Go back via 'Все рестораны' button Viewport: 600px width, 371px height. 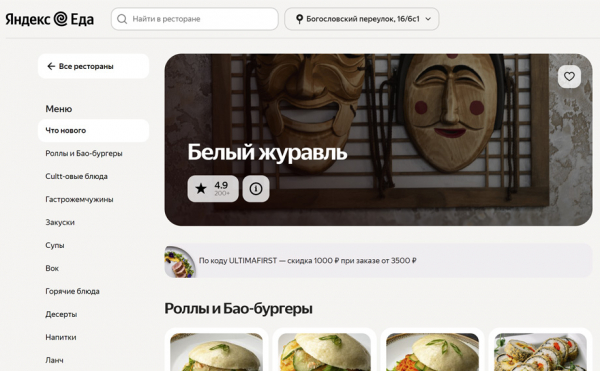93,66
